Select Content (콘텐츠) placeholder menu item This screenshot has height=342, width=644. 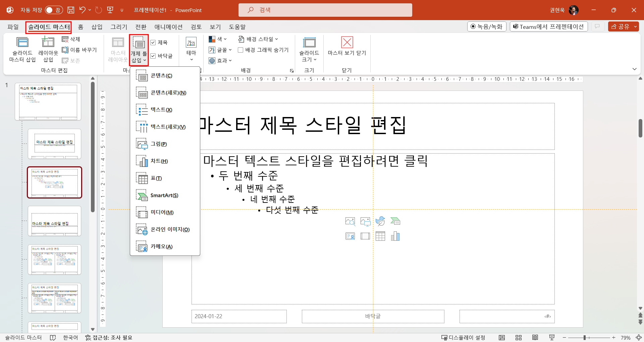[165, 76]
